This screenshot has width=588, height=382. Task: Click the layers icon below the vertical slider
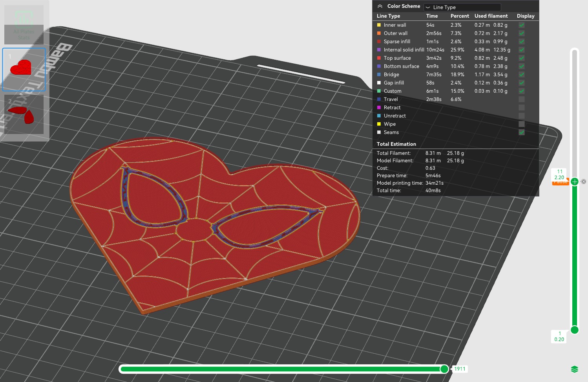point(575,369)
